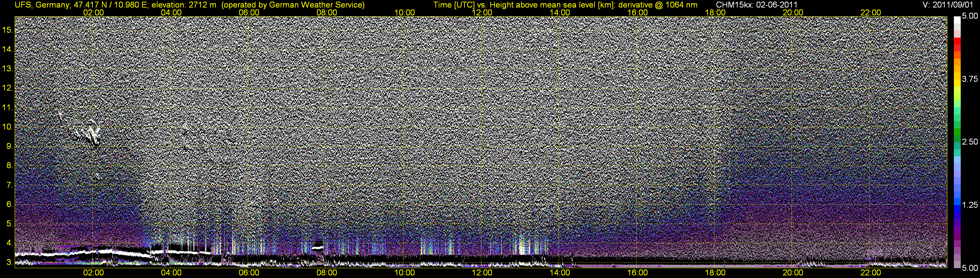Click the 06:00 label on top time axis

249,12
